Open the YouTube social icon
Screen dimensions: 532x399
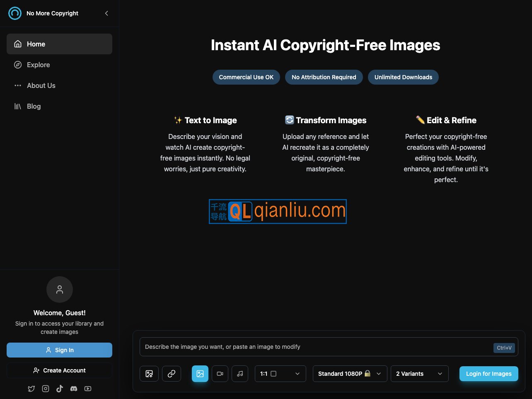point(88,389)
